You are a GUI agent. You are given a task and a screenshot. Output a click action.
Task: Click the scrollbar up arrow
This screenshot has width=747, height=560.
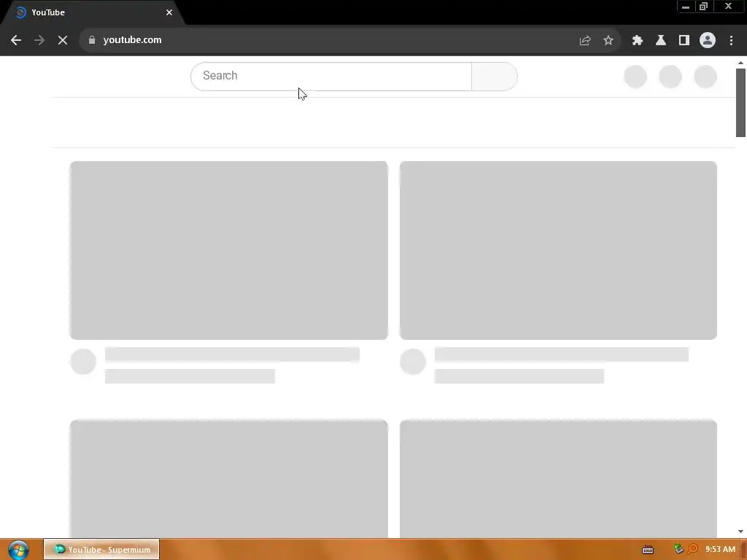(x=740, y=63)
